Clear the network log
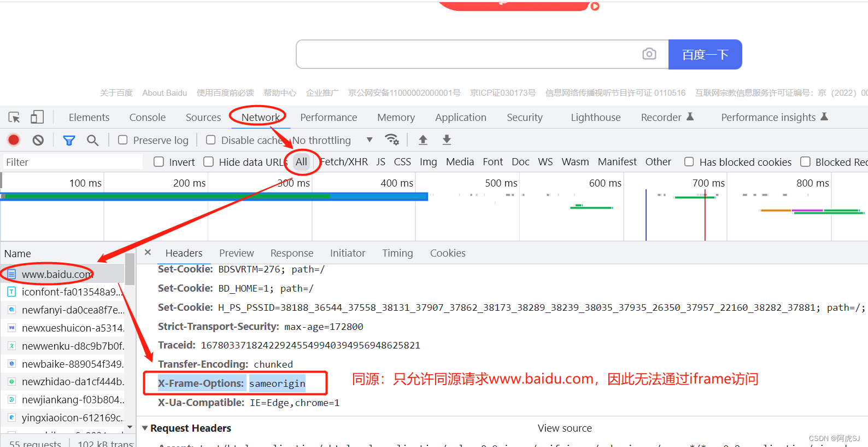The height and width of the screenshot is (447, 868). (38, 140)
